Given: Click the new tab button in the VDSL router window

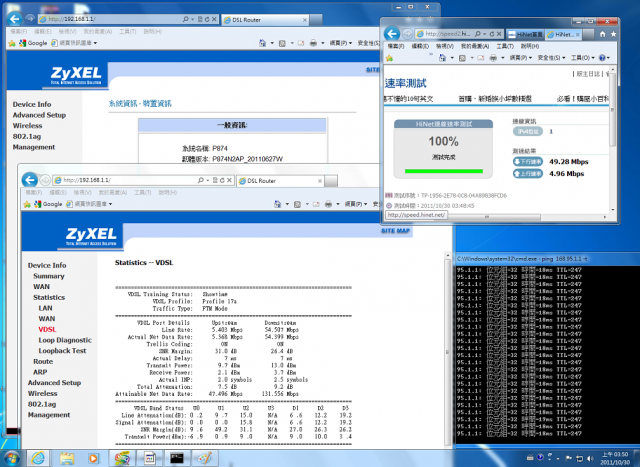Looking at the screenshot, I should 331,181.
